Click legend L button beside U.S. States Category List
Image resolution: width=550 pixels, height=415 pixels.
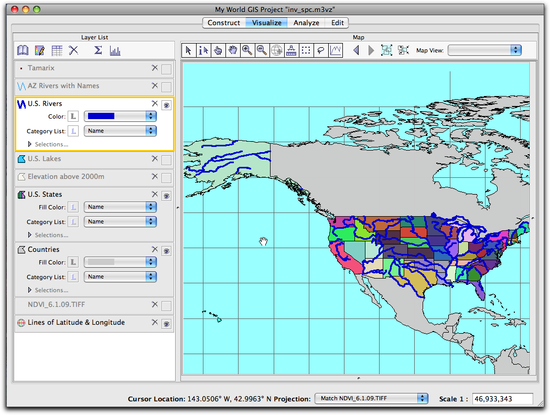click(x=73, y=222)
